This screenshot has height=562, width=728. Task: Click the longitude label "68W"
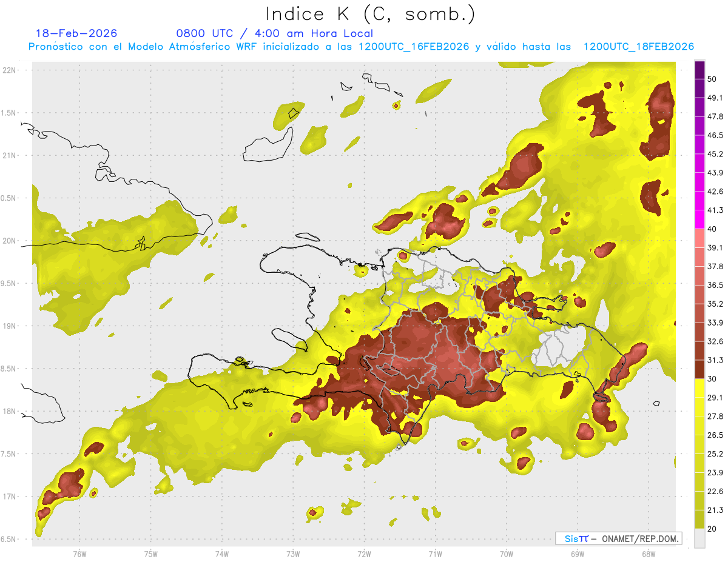(649, 554)
